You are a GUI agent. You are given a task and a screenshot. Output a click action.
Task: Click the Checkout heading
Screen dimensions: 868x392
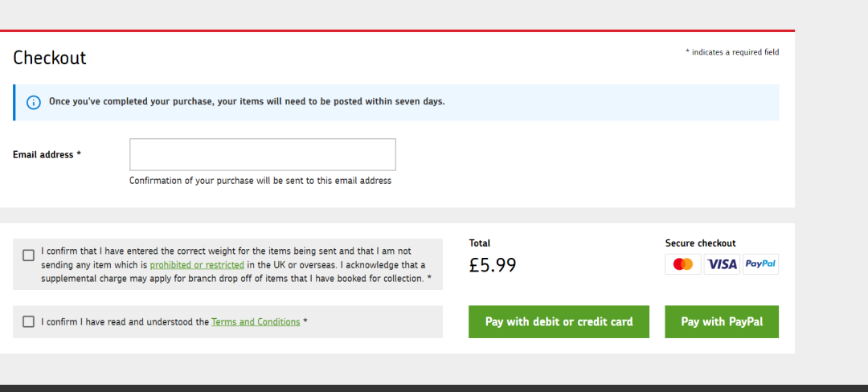50,58
